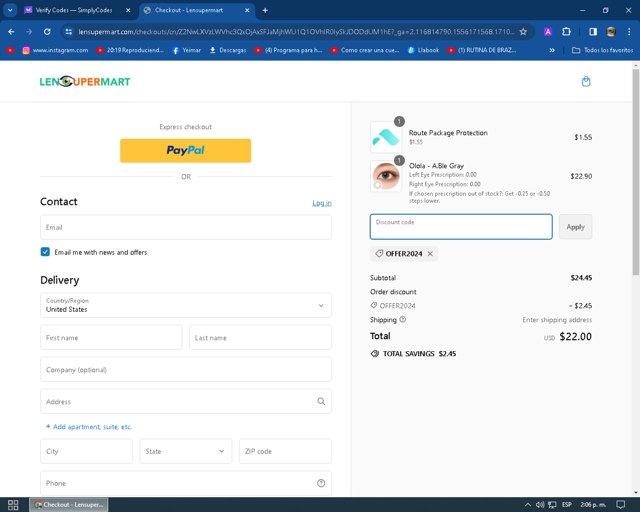This screenshot has width=640, height=512.
Task: Toggle the browser side panel icon
Action: pyautogui.click(x=593, y=31)
